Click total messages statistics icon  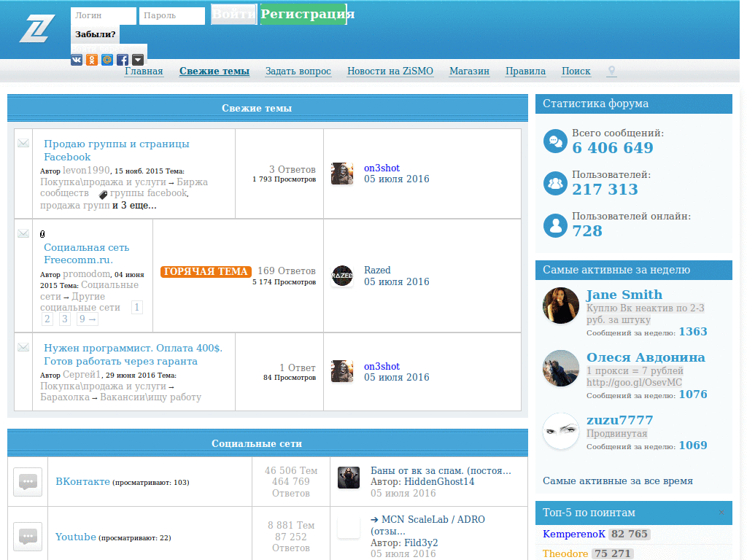[555, 141]
